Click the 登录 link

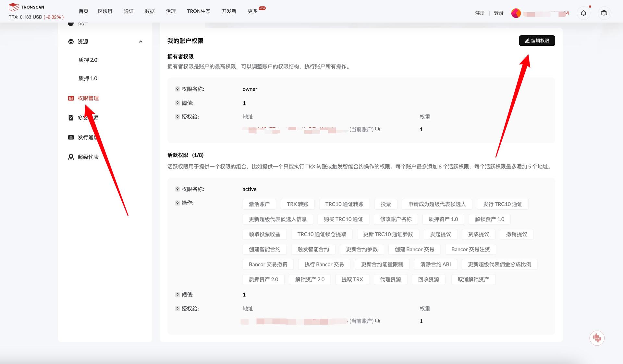point(498,13)
